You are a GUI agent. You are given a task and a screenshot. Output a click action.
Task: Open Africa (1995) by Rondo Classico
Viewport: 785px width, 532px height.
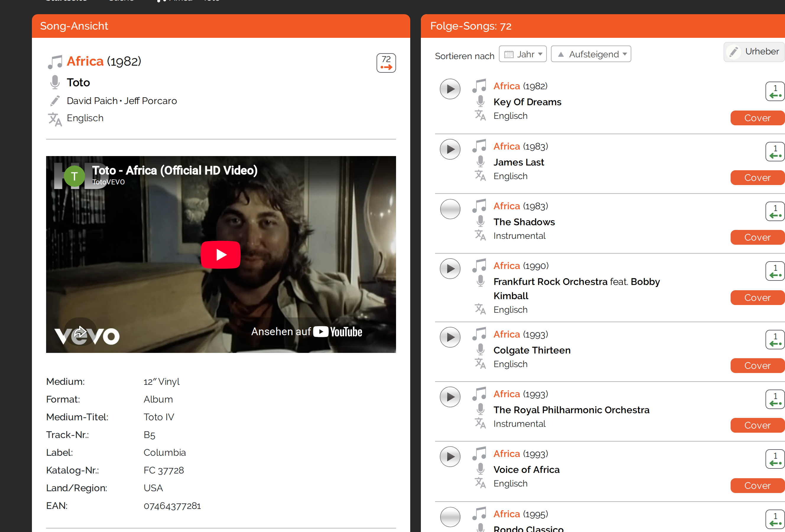coord(506,514)
